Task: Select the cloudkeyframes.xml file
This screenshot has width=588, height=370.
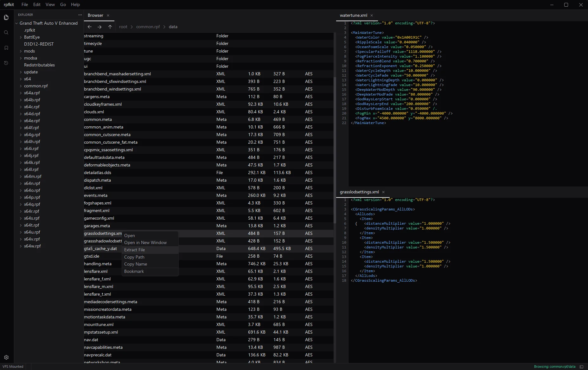Action: point(208,104)
